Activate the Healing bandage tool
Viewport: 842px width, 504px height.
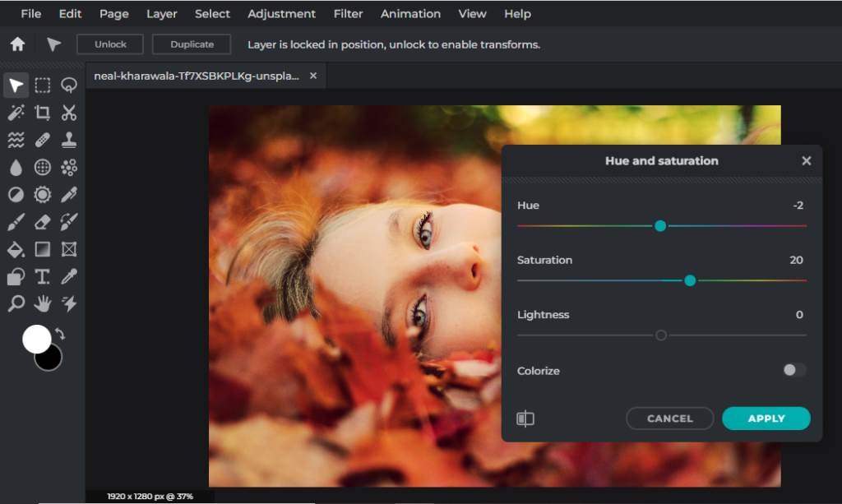(43, 140)
